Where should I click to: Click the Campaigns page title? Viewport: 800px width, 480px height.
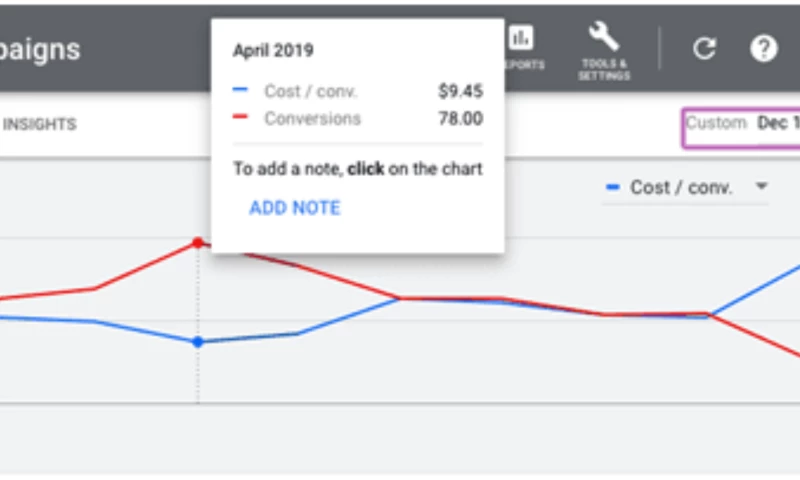(x=40, y=49)
